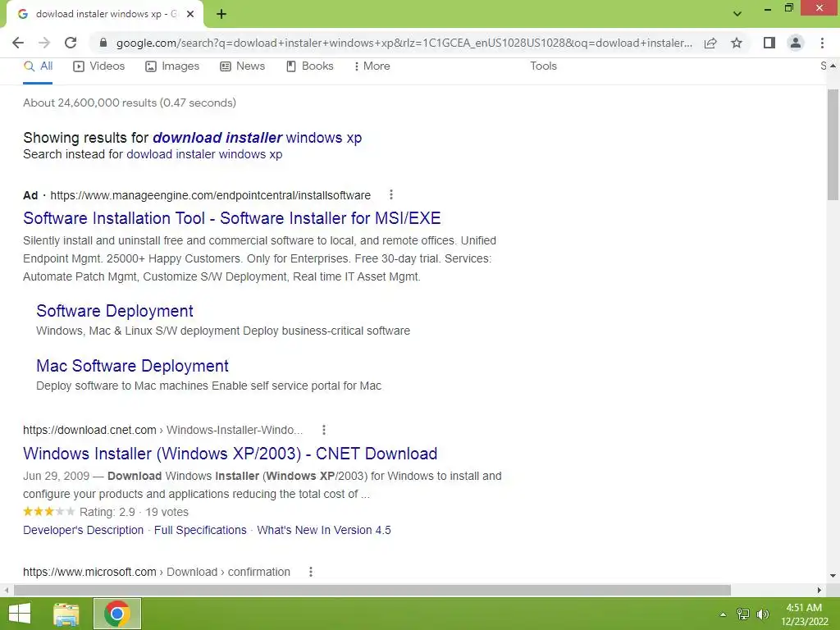This screenshot has width=840, height=630.
Task: Click the scroll right arrow
Action: (819, 591)
